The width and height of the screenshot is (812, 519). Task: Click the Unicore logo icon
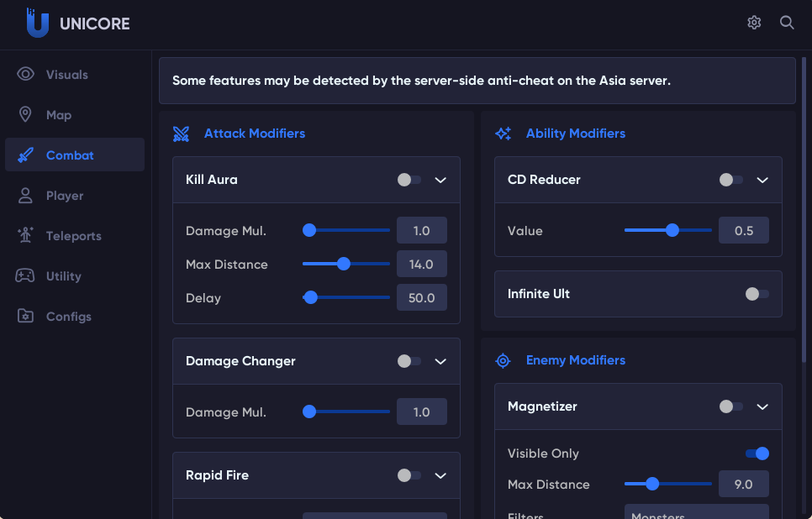(37, 23)
